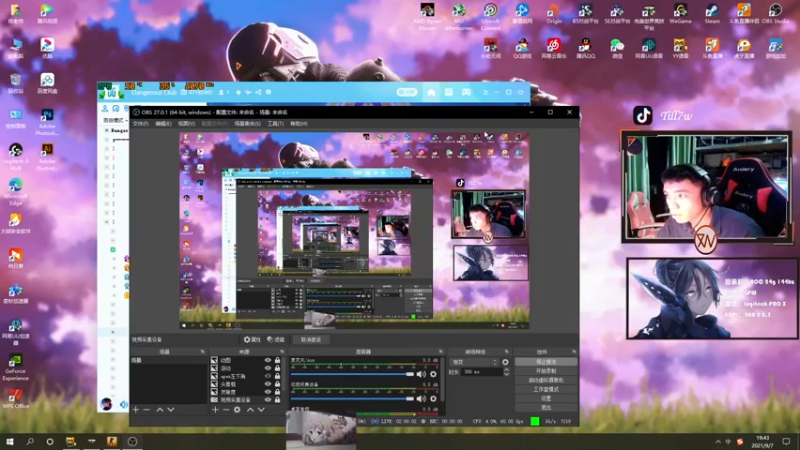The height and width of the screenshot is (450, 800).
Task: Remove selected source with minus icon
Action: [226, 409]
